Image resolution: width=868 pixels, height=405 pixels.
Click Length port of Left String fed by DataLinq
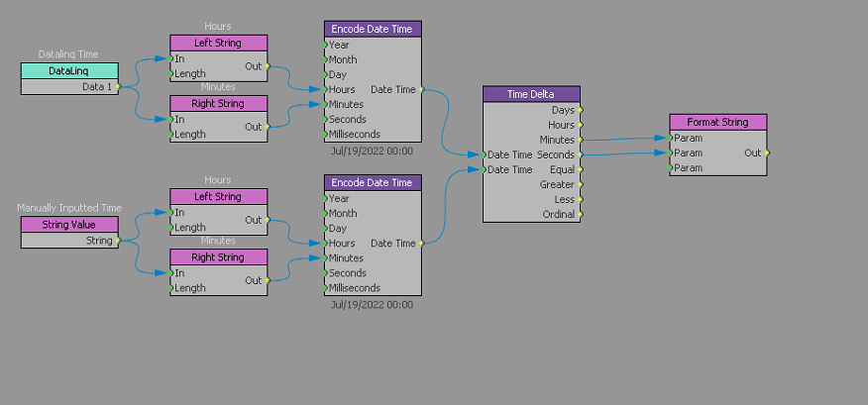point(170,73)
